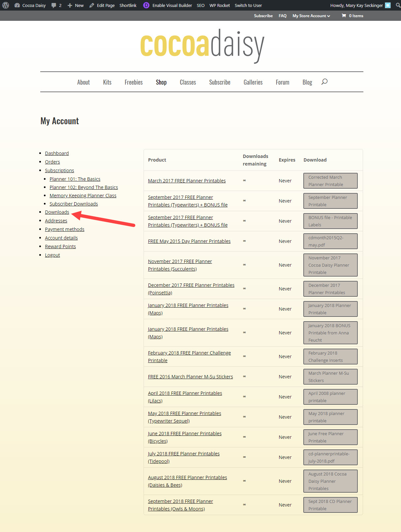Open the Account details link
401x532 pixels.
[x=61, y=238]
